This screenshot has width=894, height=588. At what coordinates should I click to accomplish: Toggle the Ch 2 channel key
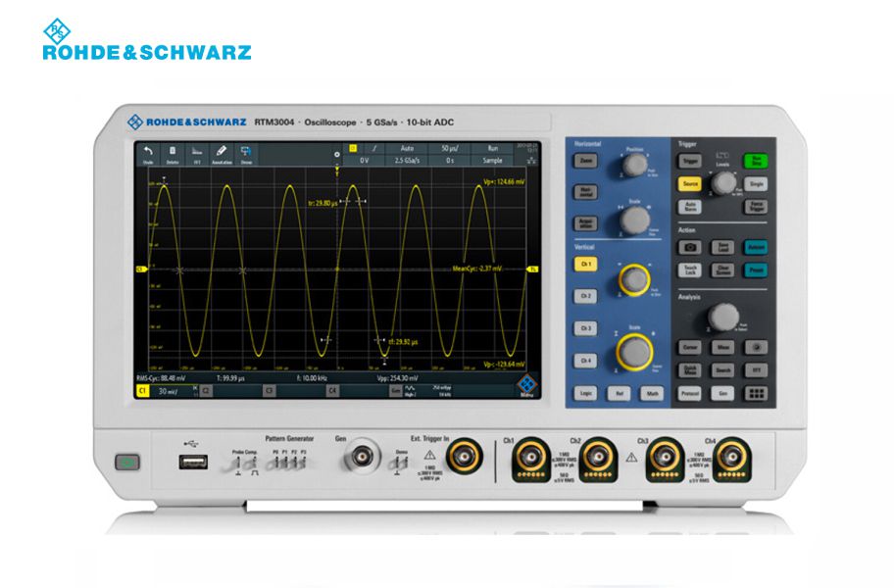(585, 296)
